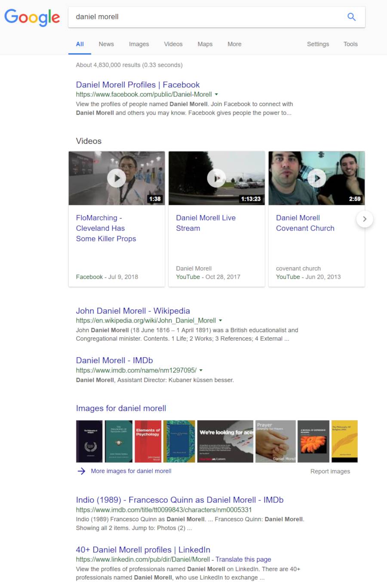Image resolution: width=387 pixels, height=588 pixels.
Task: Click the Google logo
Action: point(32,17)
